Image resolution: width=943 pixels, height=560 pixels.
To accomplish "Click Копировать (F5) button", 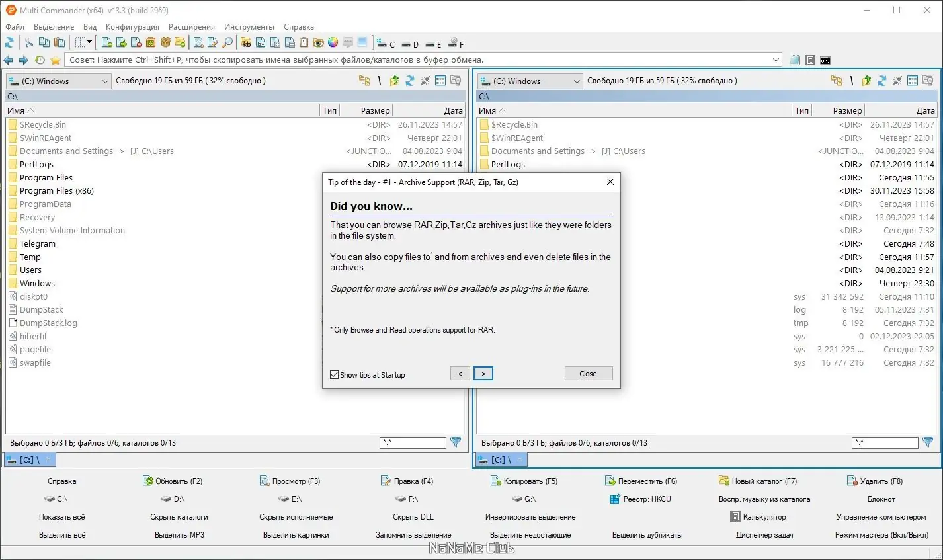I will pyautogui.click(x=524, y=481).
